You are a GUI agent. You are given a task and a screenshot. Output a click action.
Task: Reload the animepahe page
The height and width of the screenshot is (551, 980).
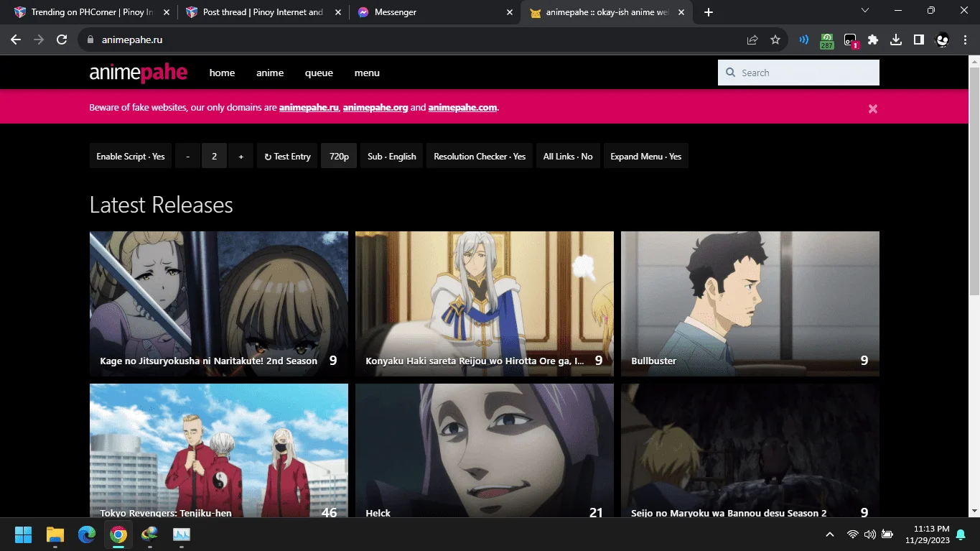coord(62,40)
